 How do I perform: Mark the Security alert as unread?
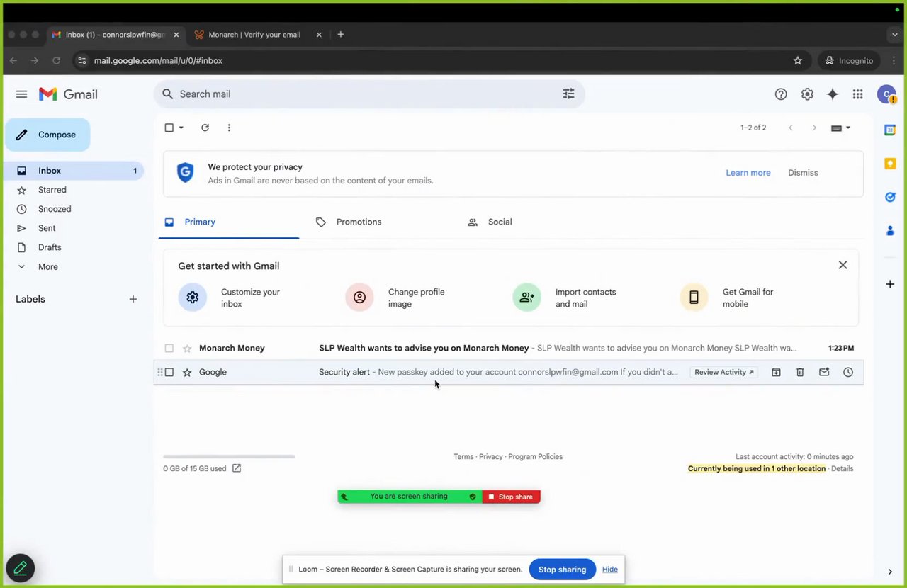824,372
